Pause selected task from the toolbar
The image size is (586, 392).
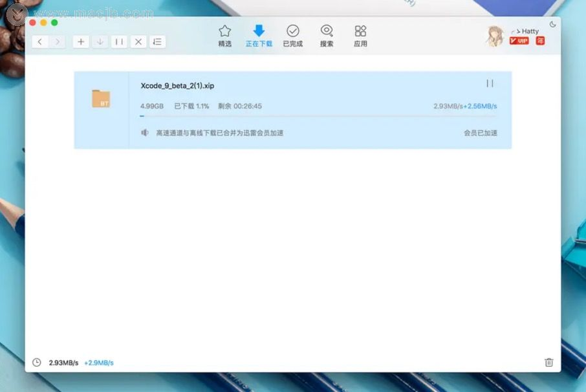(x=119, y=41)
